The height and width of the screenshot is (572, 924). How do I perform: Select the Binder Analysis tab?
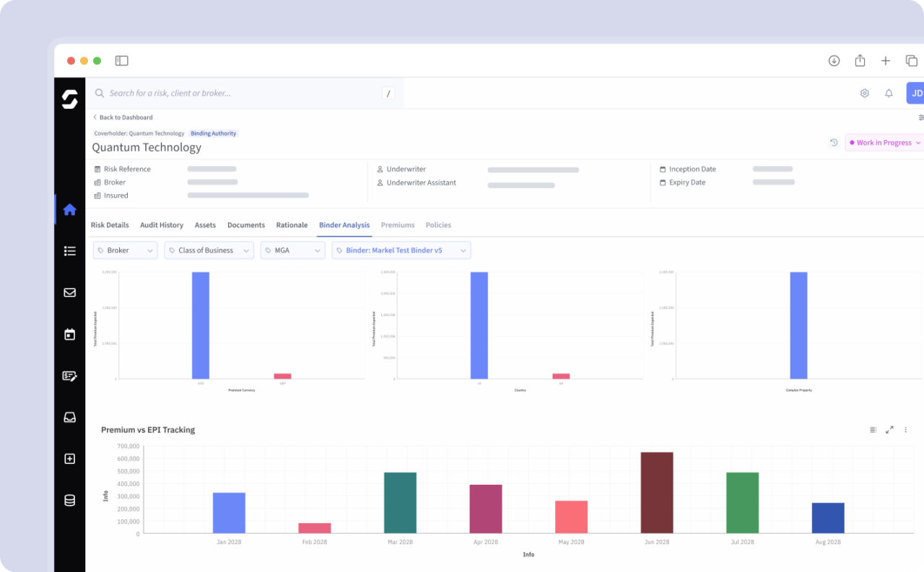(344, 225)
